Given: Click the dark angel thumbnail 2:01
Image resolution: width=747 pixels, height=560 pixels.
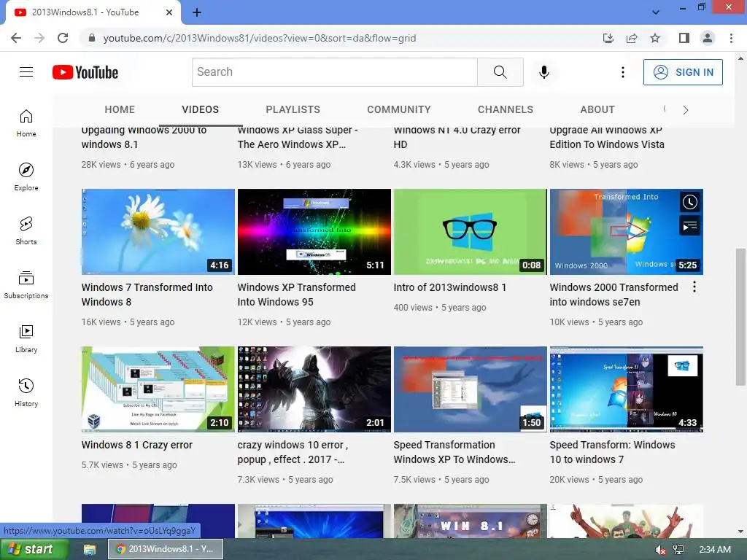Looking at the screenshot, I should 314,389.
